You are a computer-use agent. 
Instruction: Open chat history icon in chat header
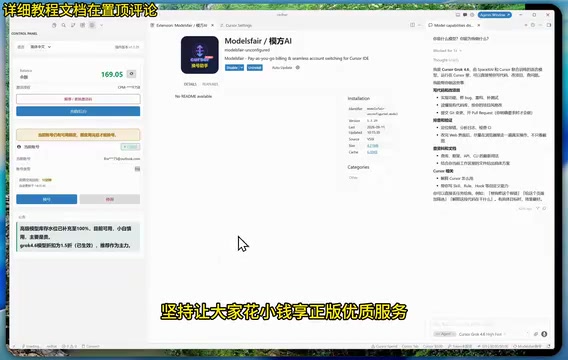(533, 25)
